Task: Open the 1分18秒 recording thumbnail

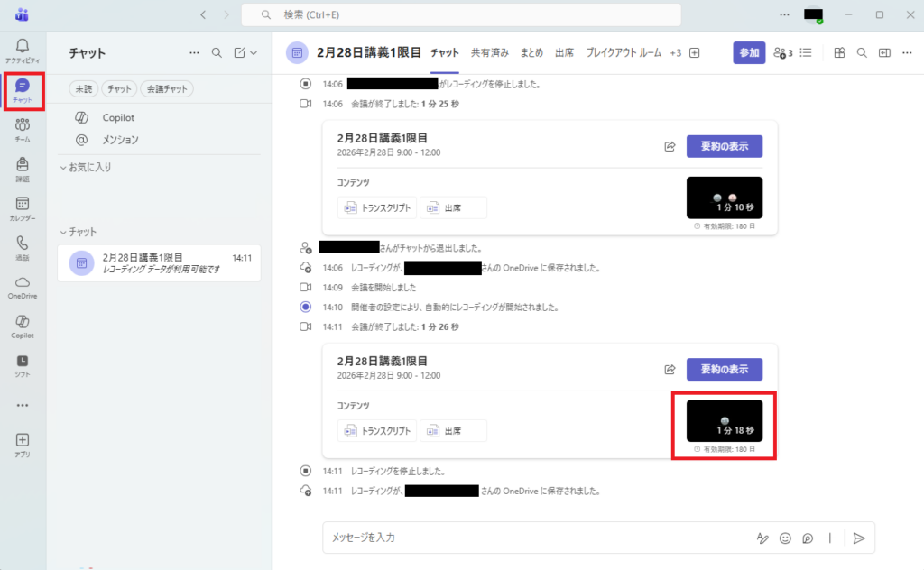Action: 724,420
